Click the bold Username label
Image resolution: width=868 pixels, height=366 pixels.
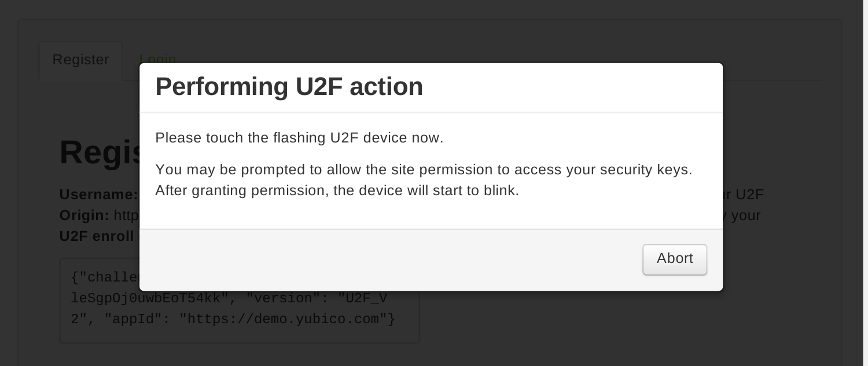coord(98,195)
